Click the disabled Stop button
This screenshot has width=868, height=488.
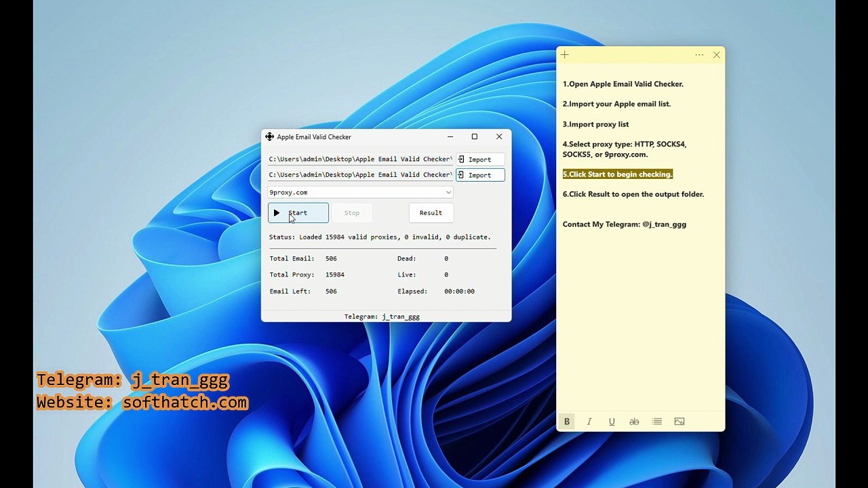coord(352,213)
